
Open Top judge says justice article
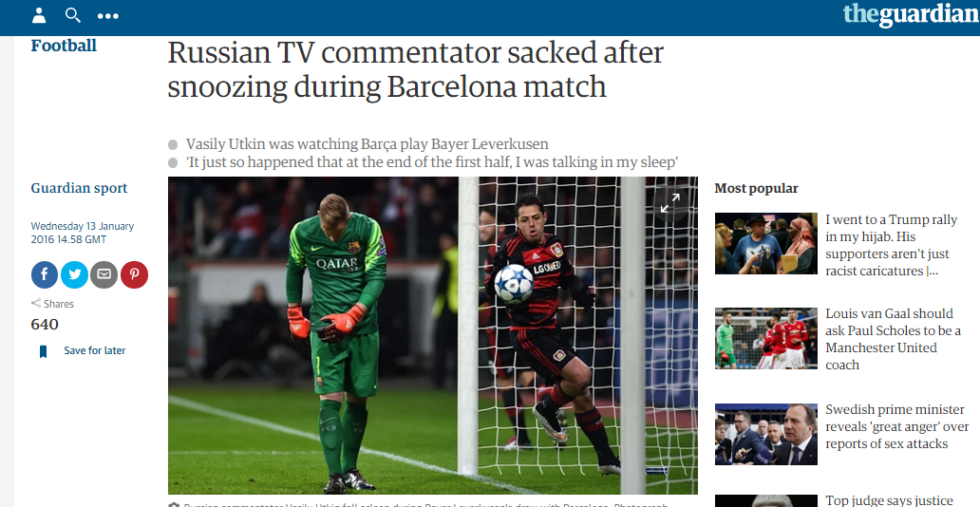[x=889, y=500]
